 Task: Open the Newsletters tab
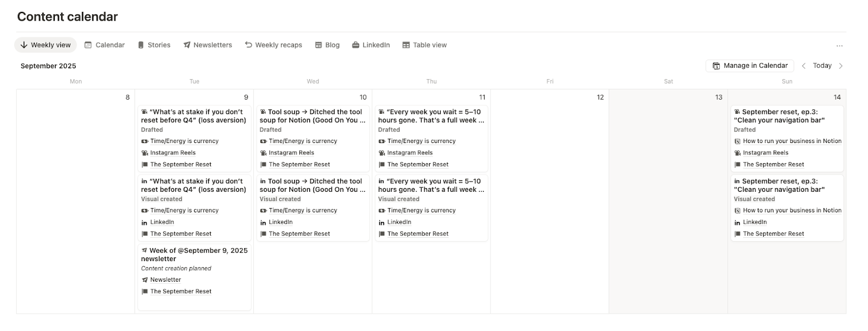pos(208,46)
